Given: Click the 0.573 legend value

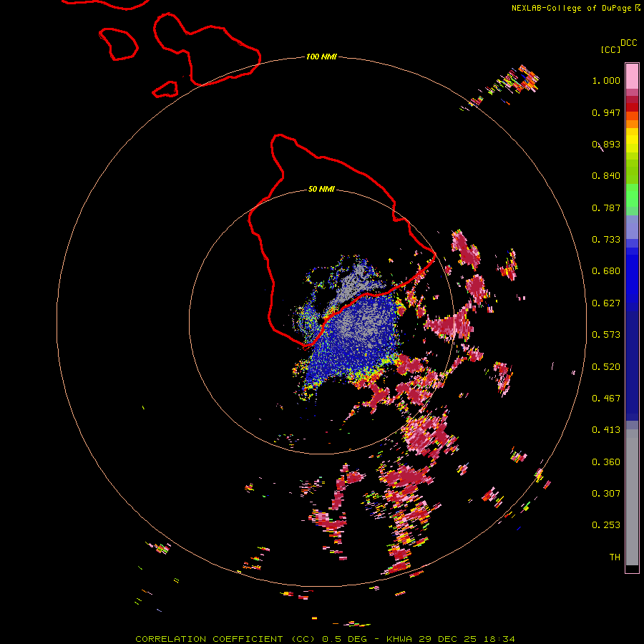Looking at the screenshot, I should click(606, 335).
